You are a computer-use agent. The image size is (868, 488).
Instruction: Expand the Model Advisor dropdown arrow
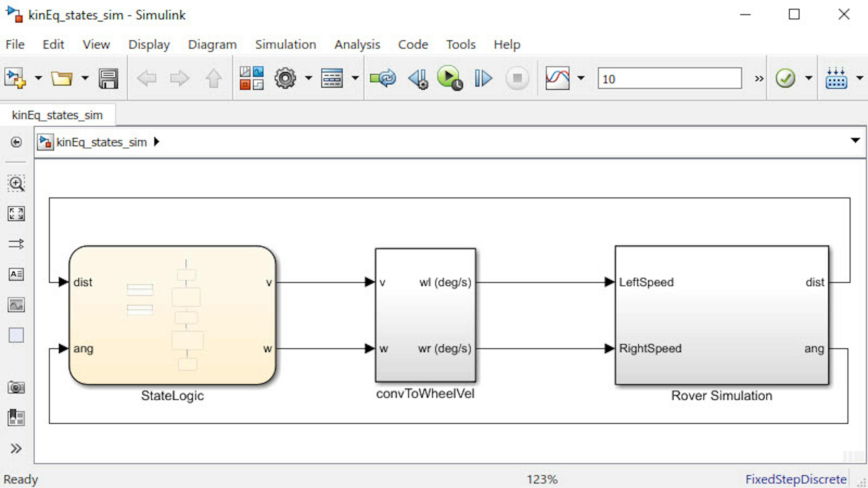click(x=809, y=78)
